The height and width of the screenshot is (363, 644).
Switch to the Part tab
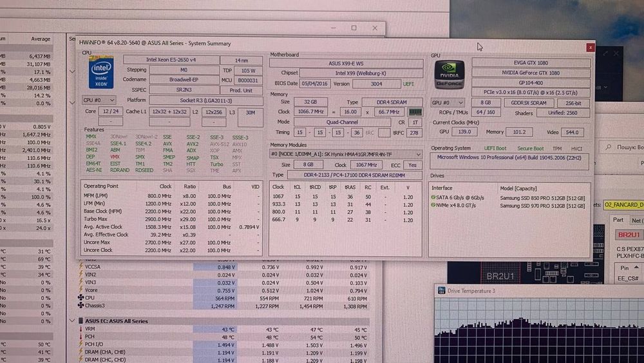click(x=618, y=220)
